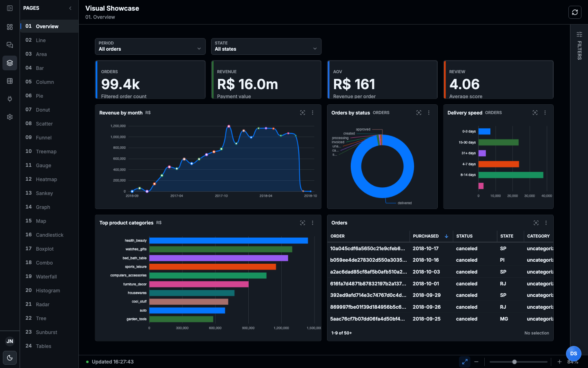Focus the Orders table widget
This screenshot has height=368, width=588.
coord(536,223)
